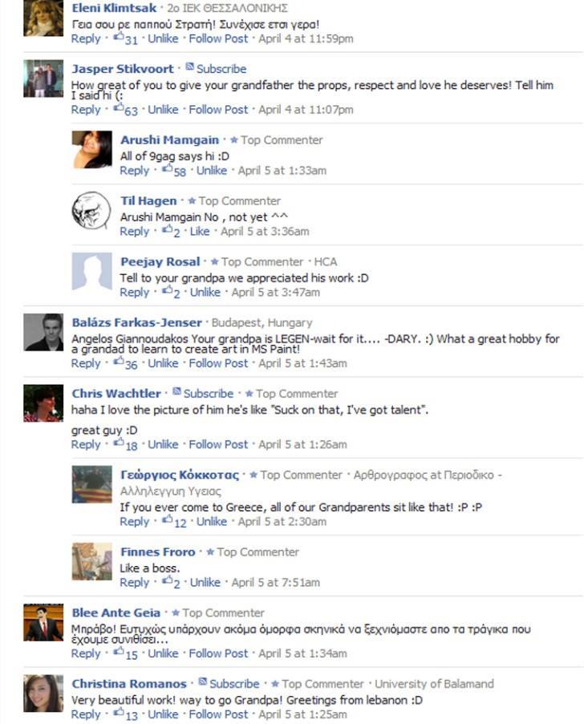Open Til Hagen's profile picture
Image resolution: width=588 pixels, height=724 pixels.
click(91, 211)
